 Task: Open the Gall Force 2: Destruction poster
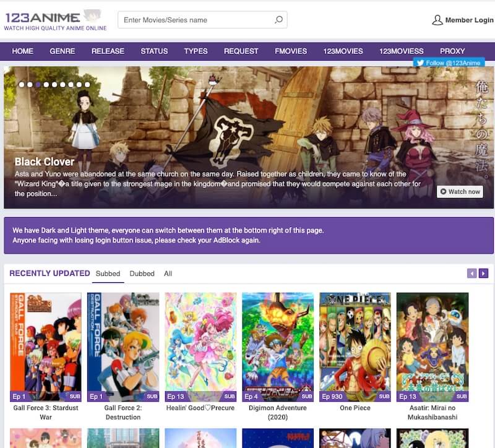[x=123, y=347]
